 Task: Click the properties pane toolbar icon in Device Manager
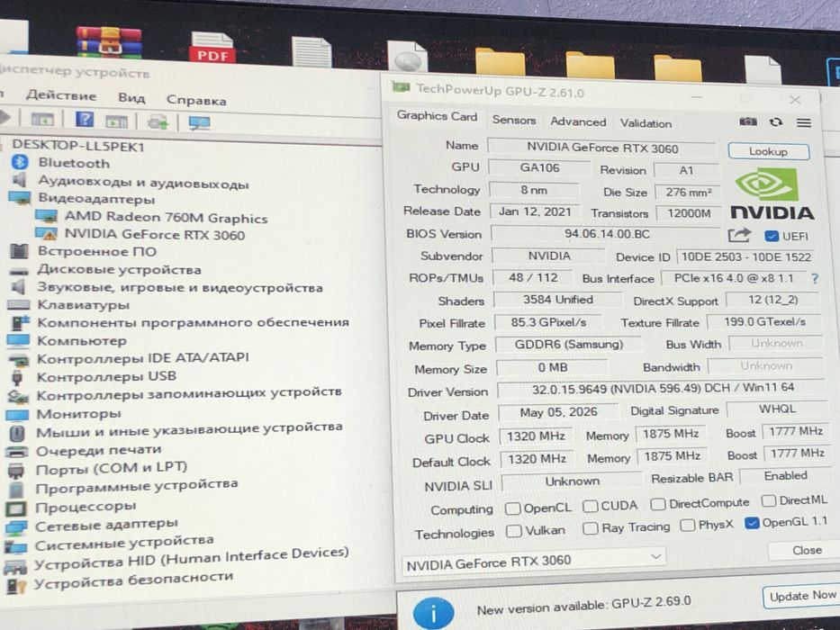pos(117,121)
